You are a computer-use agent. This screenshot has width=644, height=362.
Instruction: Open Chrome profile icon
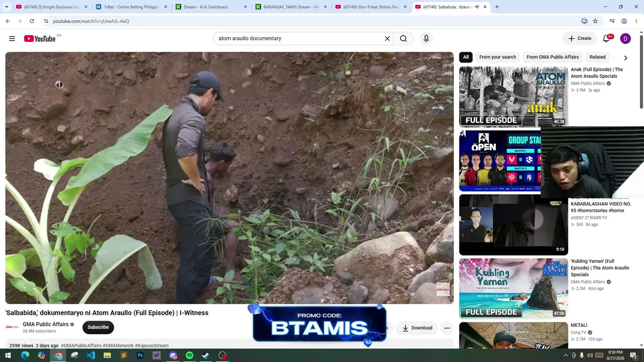pyautogui.click(x=624, y=21)
